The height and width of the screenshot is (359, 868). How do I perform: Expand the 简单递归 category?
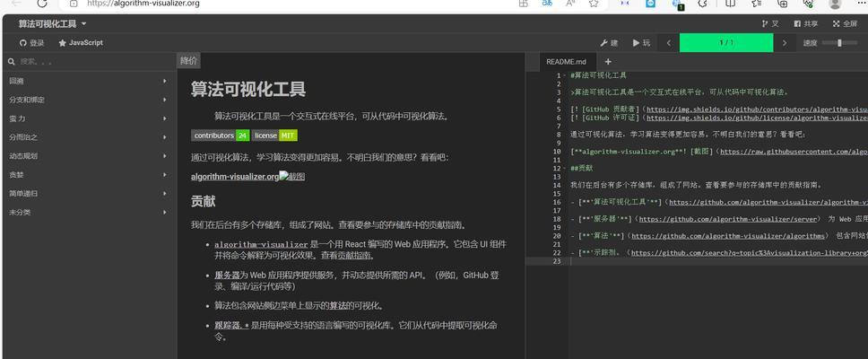pos(88,193)
